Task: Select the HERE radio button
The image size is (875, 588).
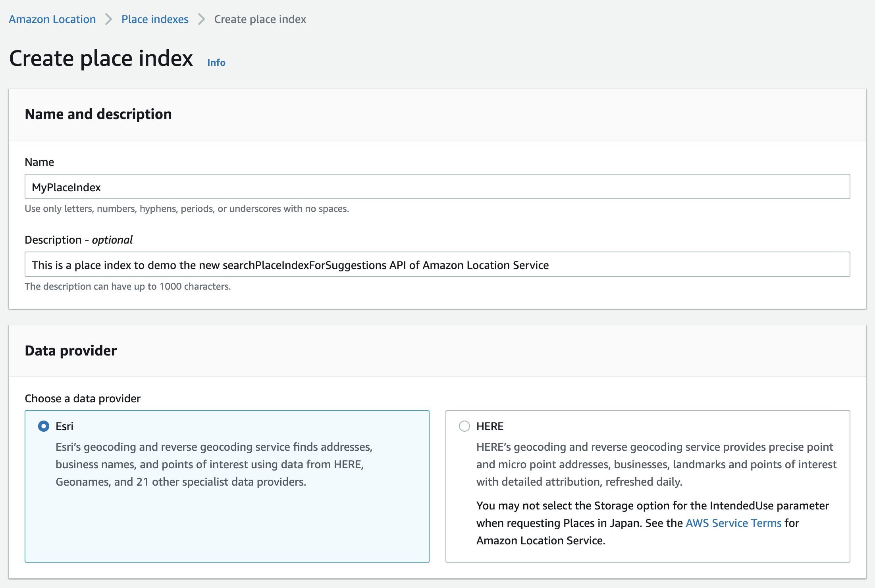Action: coord(464,426)
